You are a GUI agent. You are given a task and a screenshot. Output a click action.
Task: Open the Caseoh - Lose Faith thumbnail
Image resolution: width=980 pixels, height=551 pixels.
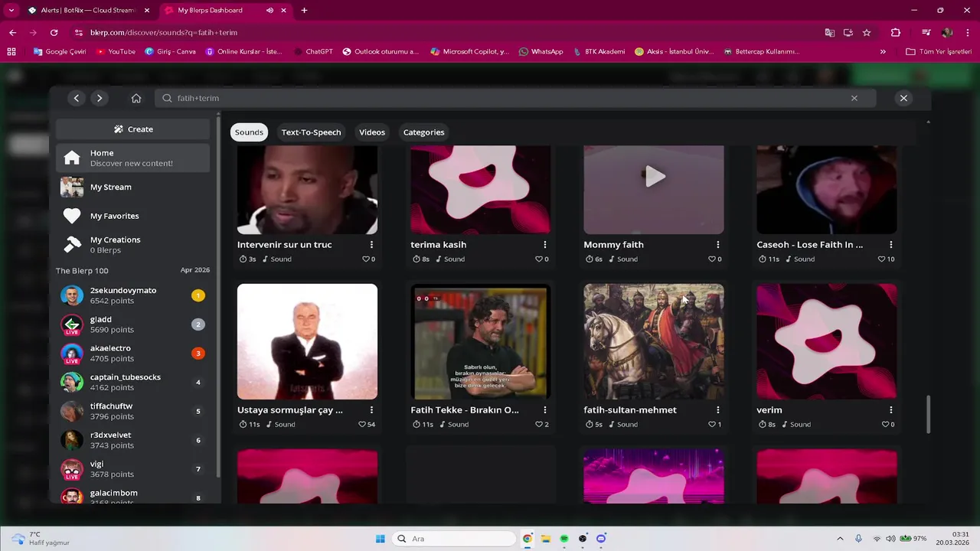[827, 190]
